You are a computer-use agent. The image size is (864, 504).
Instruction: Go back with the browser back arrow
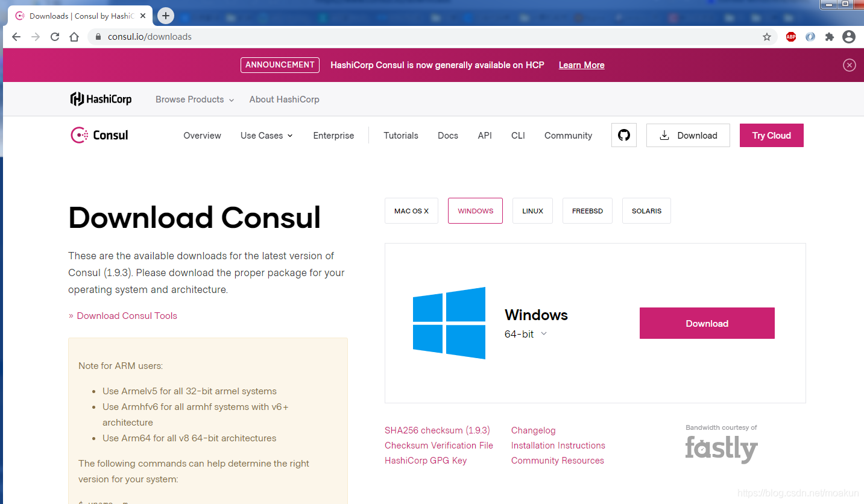[16, 37]
